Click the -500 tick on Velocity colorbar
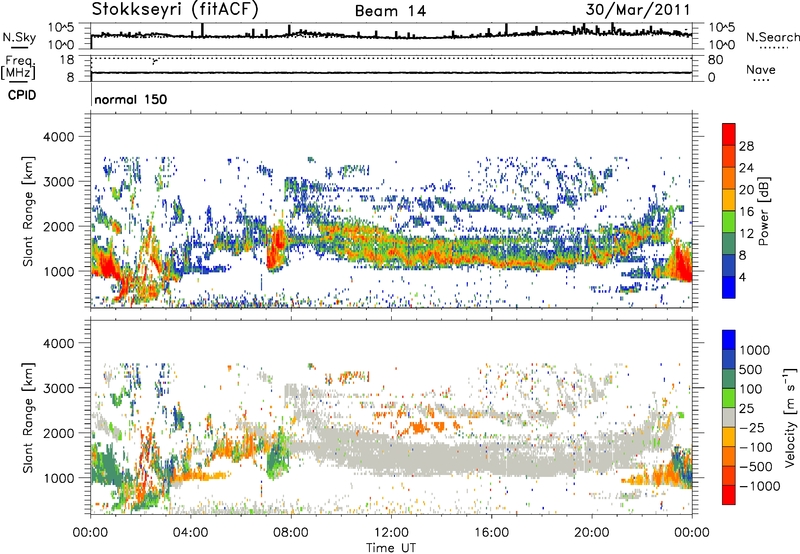Image resolution: width=800 pixels, height=554 pixels. [756, 466]
